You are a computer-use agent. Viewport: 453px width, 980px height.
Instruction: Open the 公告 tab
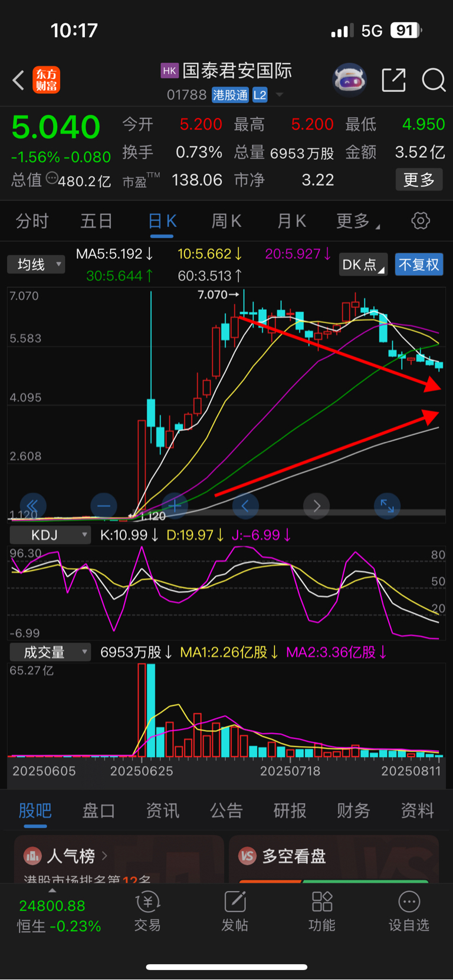pyautogui.click(x=226, y=811)
